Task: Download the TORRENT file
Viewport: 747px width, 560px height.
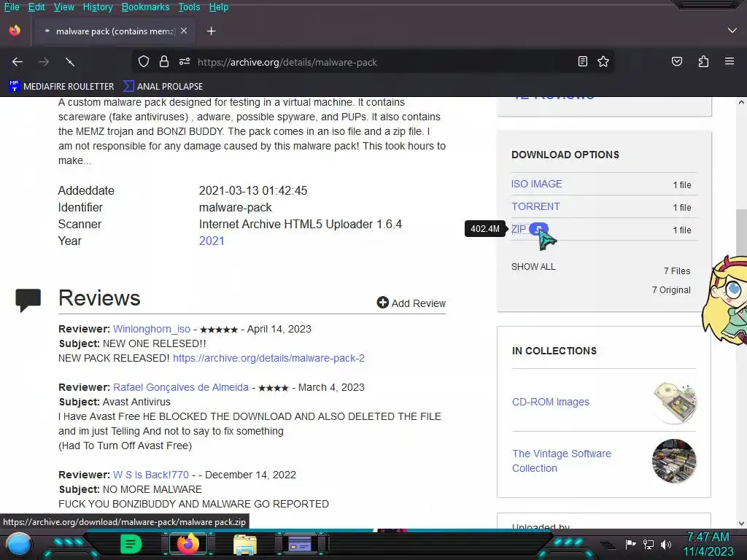Action: tap(535, 206)
